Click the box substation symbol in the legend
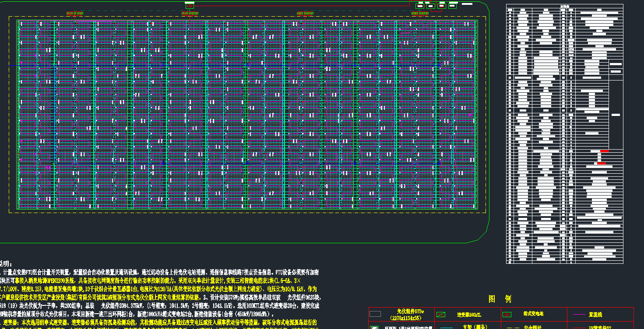The height and width of the screenshot is (329, 644). 507,314
